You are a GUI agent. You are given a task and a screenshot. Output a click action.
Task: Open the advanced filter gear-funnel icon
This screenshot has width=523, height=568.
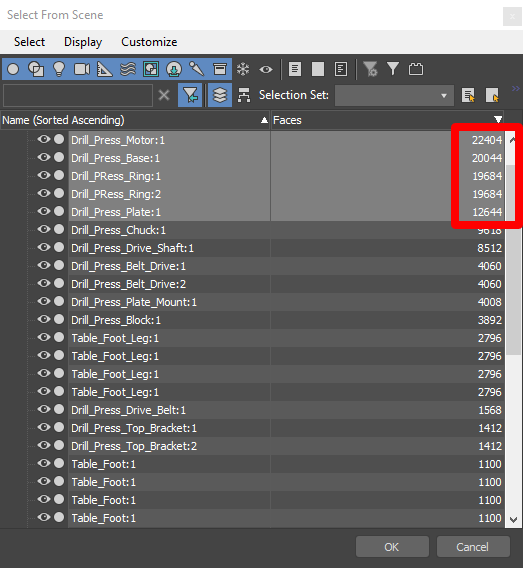point(370,69)
